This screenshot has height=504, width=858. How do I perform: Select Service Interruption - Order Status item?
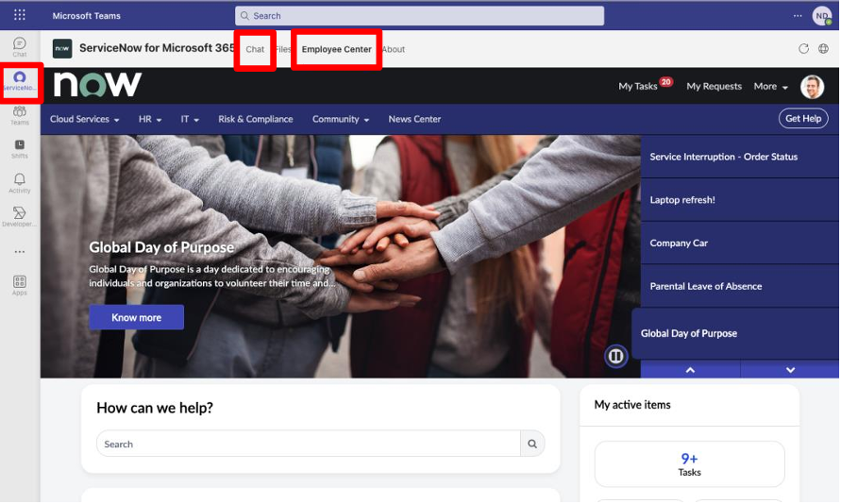pos(739,157)
